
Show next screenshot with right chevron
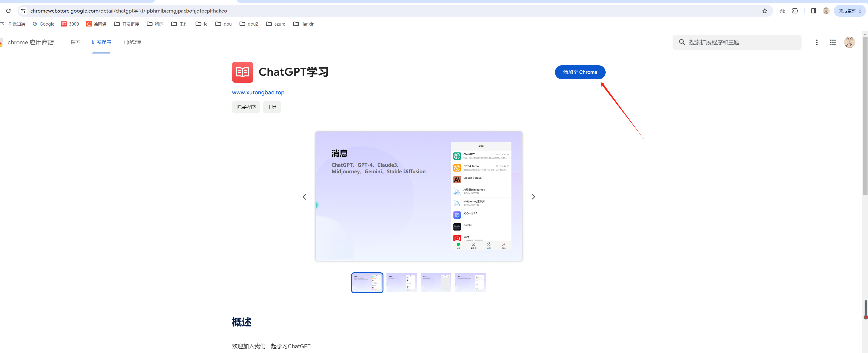tap(533, 197)
